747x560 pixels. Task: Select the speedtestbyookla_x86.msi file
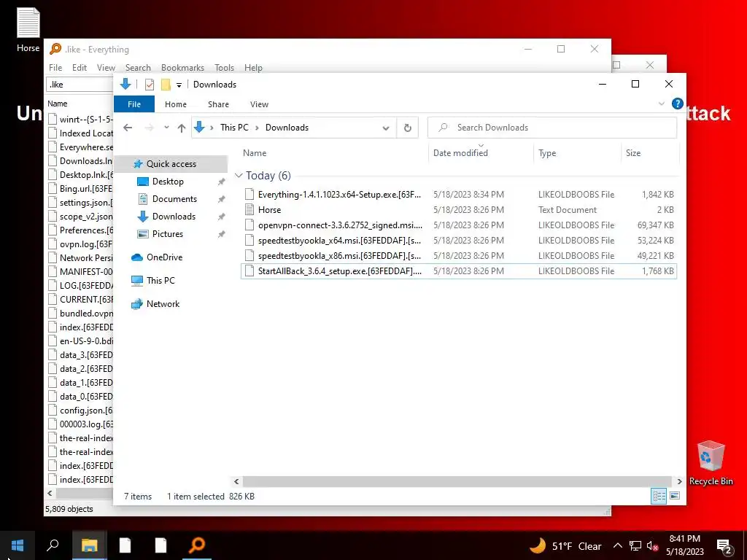tap(459, 255)
